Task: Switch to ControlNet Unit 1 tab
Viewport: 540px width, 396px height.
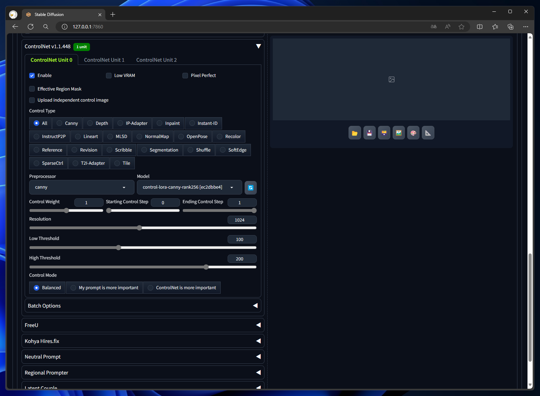Action: click(x=104, y=60)
